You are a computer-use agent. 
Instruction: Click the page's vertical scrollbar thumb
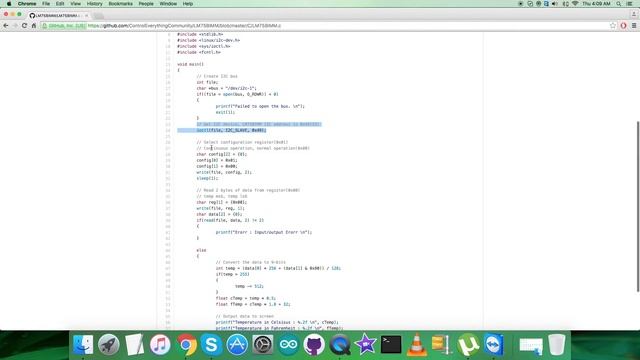[638, 206]
